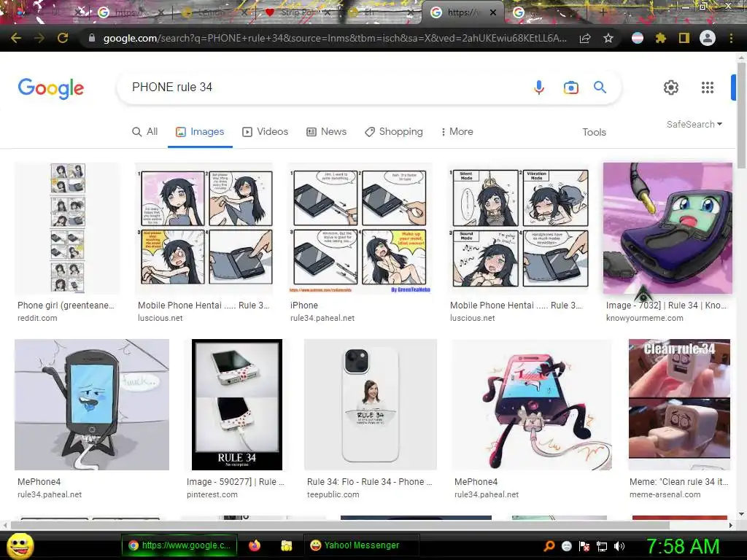Search by image with the camera icon
The height and width of the screenshot is (560, 747).
click(x=570, y=87)
